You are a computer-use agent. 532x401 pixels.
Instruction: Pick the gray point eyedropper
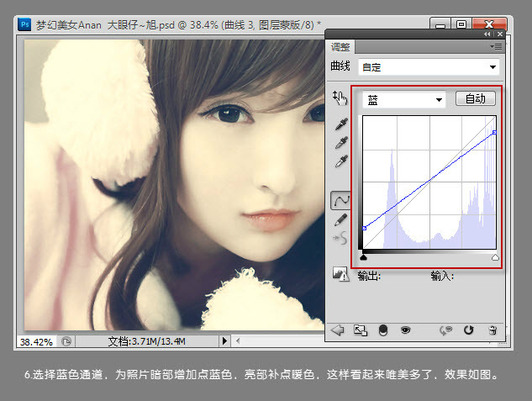tap(340, 143)
